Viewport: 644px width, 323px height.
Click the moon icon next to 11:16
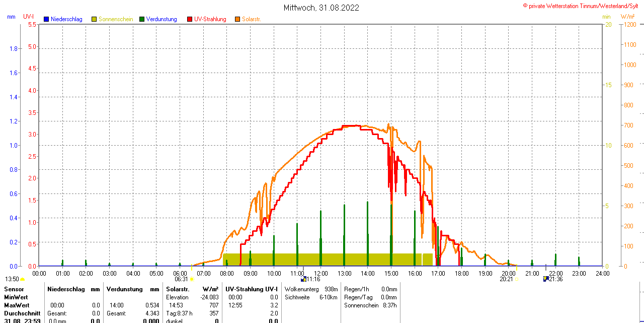click(303, 279)
